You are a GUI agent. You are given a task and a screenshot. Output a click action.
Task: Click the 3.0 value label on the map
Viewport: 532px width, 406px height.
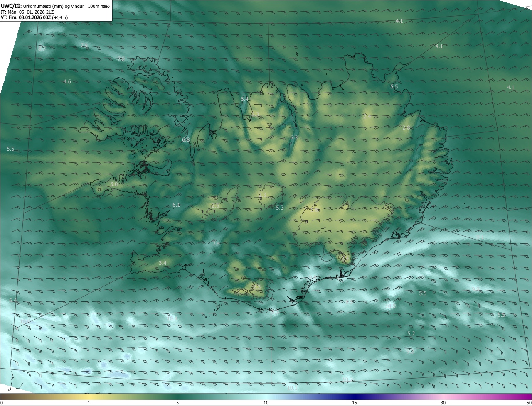pyautogui.click(x=114, y=184)
